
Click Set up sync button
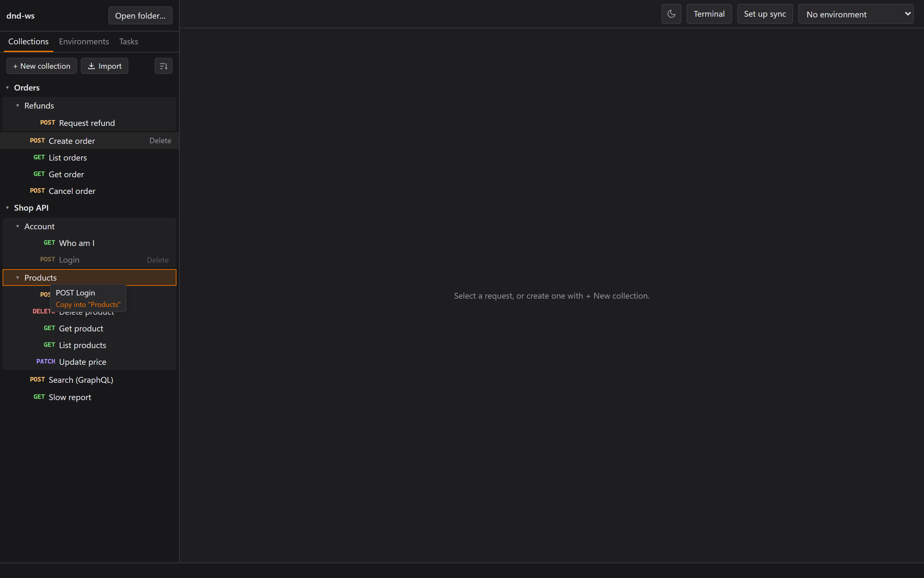(x=765, y=14)
